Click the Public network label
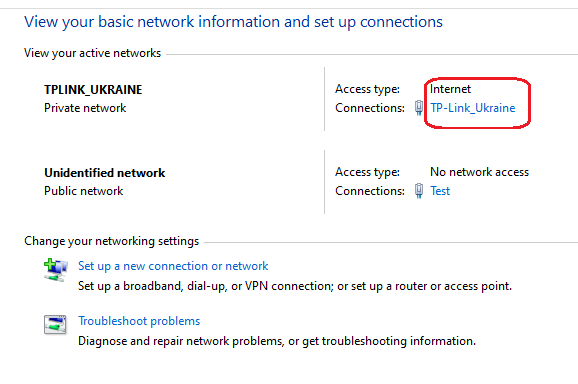 [84, 191]
